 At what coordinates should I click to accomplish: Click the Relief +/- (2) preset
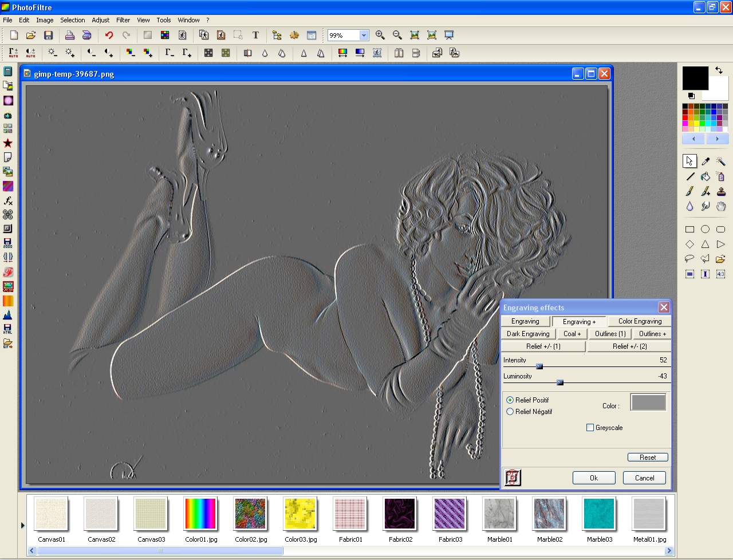[629, 346]
